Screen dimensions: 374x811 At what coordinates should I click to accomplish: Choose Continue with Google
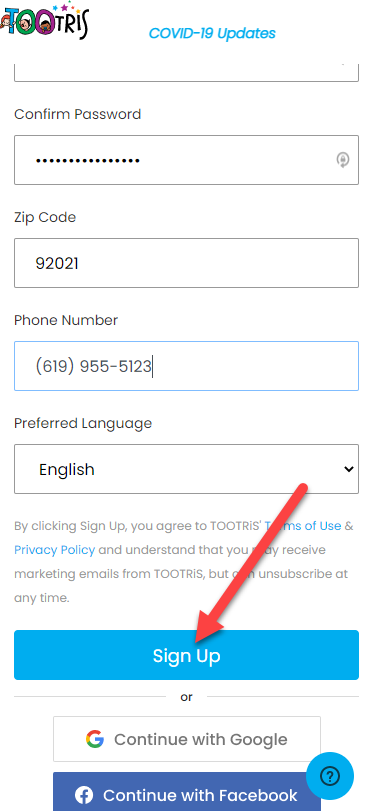point(187,739)
